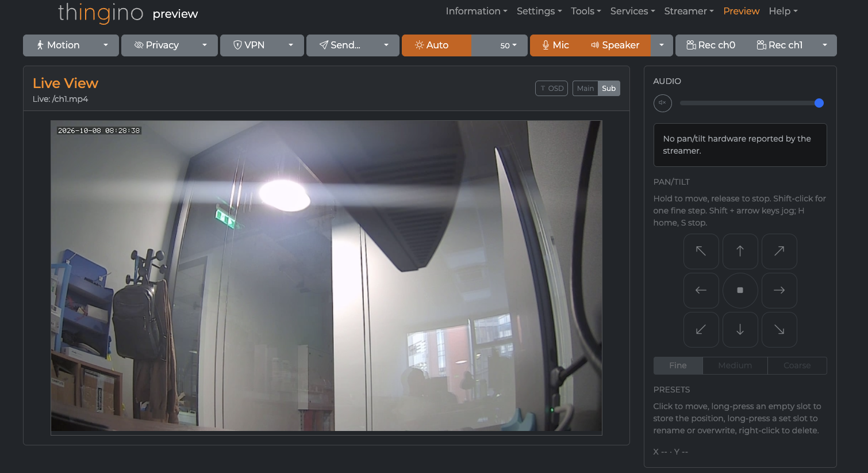Image resolution: width=868 pixels, height=473 pixels.
Task: Open the Settings menu
Action: (x=539, y=11)
